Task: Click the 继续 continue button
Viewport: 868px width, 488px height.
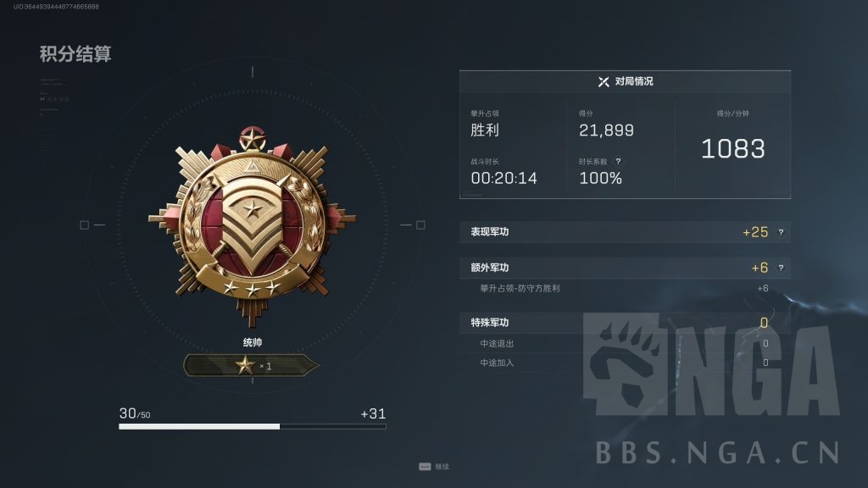Action: tap(434, 467)
